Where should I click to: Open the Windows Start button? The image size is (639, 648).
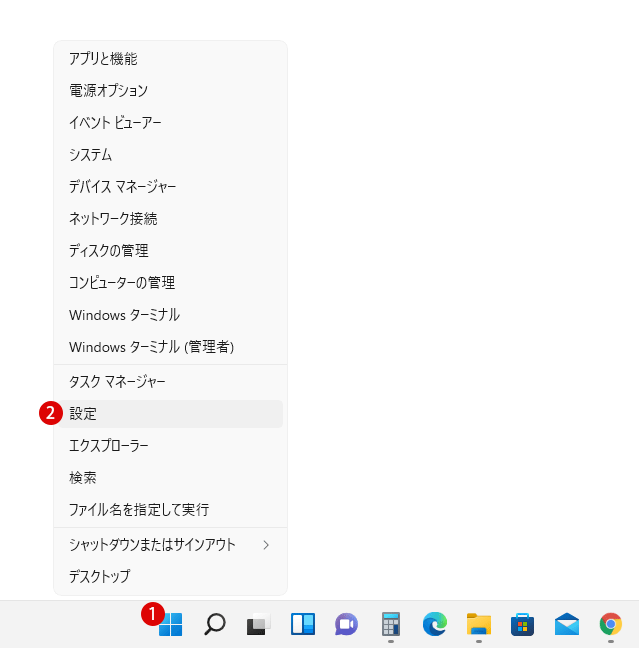click(x=170, y=624)
